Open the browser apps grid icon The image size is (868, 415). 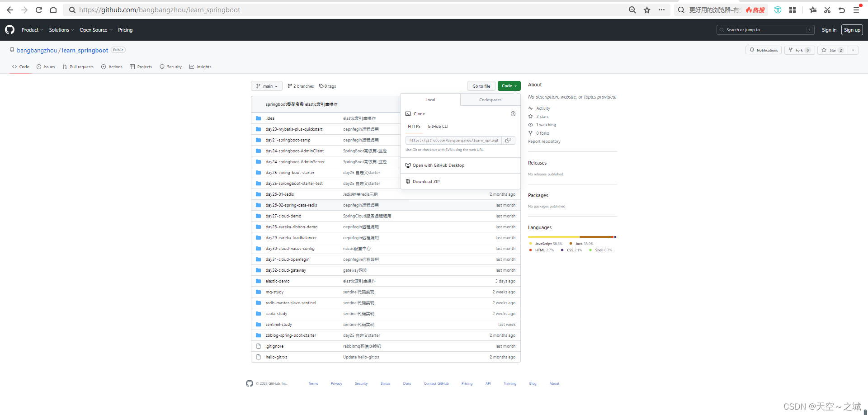(793, 10)
